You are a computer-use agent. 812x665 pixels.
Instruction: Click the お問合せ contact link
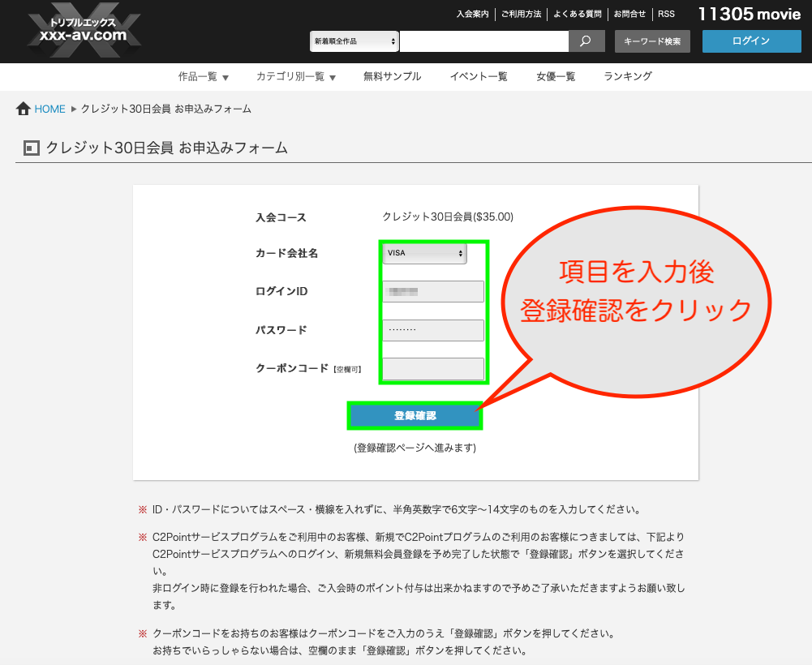point(629,14)
